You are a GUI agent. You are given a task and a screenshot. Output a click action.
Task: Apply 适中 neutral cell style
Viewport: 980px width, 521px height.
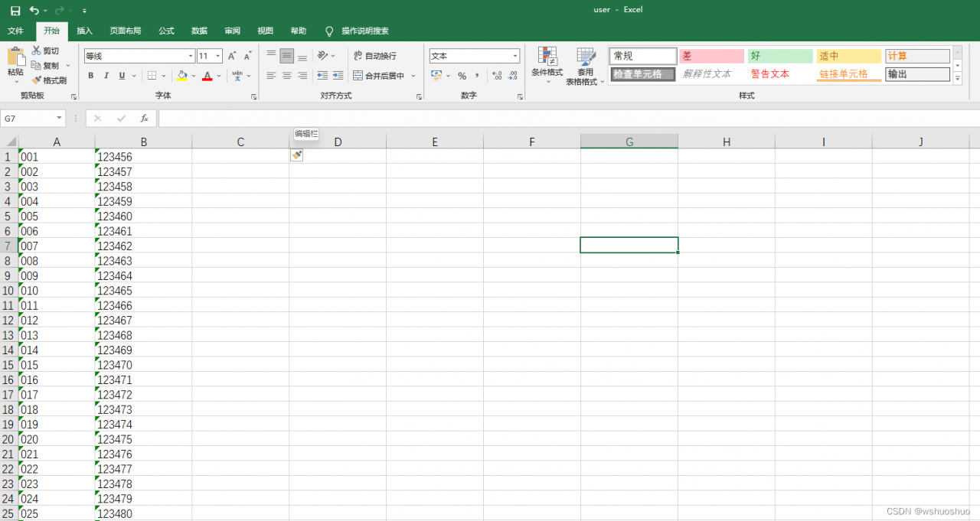pos(849,56)
